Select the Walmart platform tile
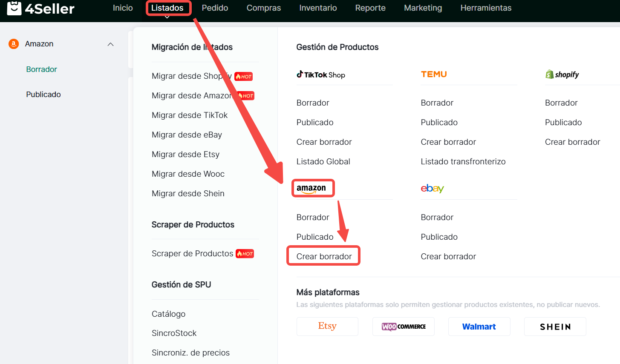This screenshot has height=364, width=620. 479,327
